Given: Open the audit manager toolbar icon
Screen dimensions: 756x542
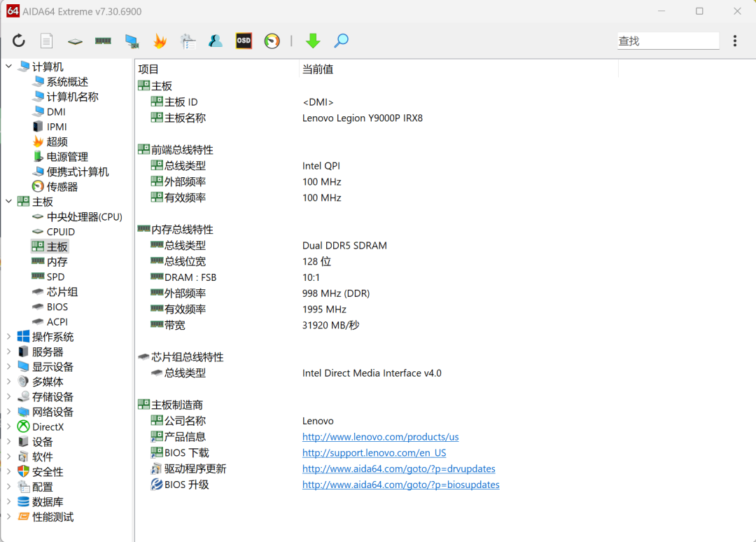Looking at the screenshot, I should tap(188, 41).
